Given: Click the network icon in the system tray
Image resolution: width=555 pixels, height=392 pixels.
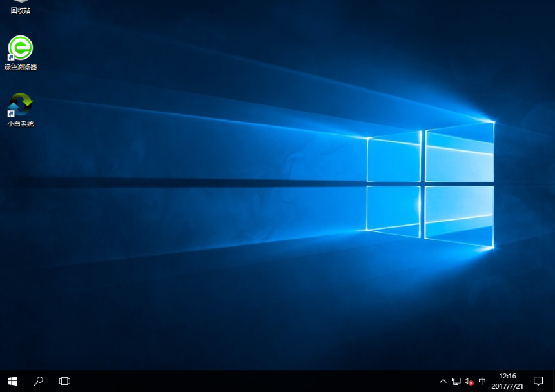Looking at the screenshot, I should pos(456,381).
